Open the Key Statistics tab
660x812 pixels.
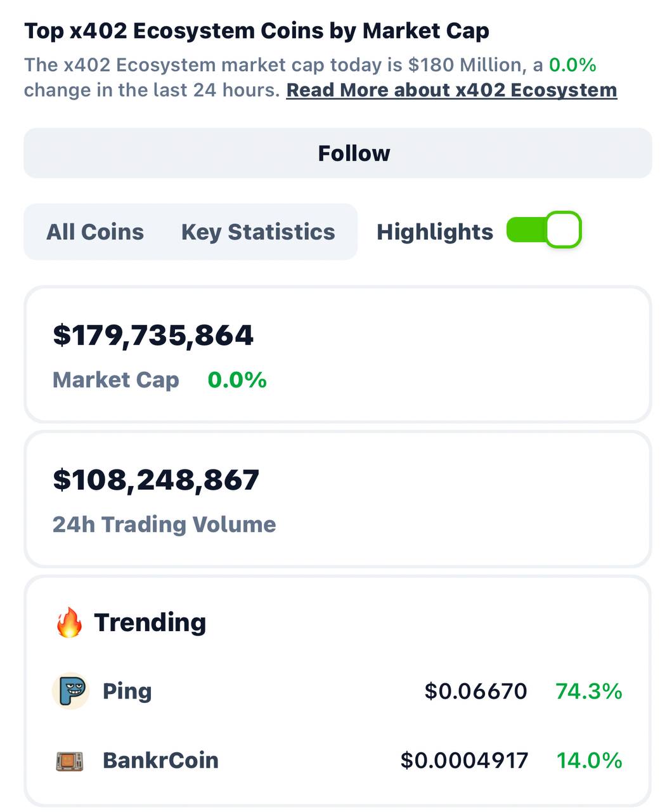(258, 232)
